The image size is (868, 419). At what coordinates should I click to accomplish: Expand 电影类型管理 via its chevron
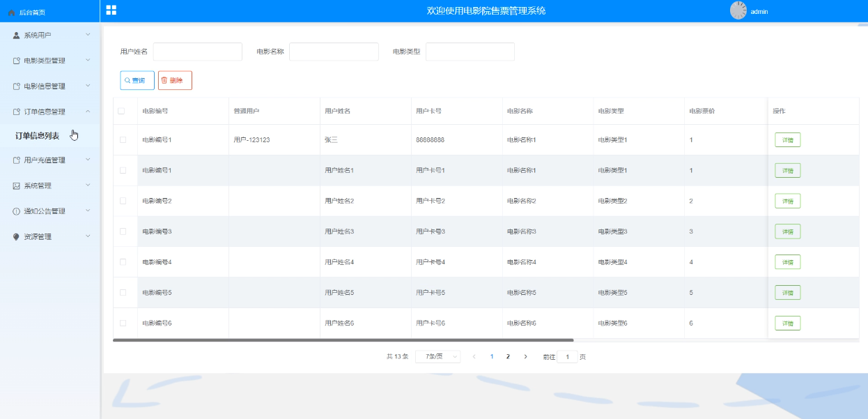point(88,60)
